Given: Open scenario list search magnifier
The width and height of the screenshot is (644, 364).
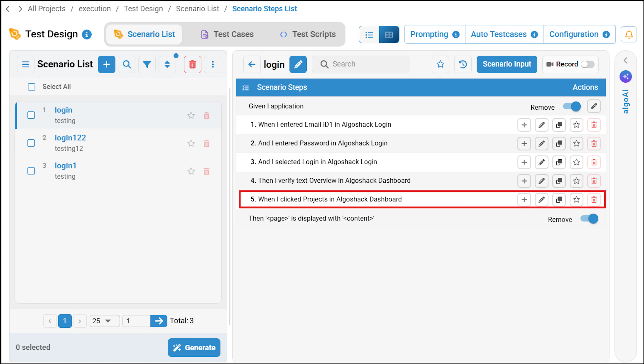Looking at the screenshot, I should click(x=127, y=64).
